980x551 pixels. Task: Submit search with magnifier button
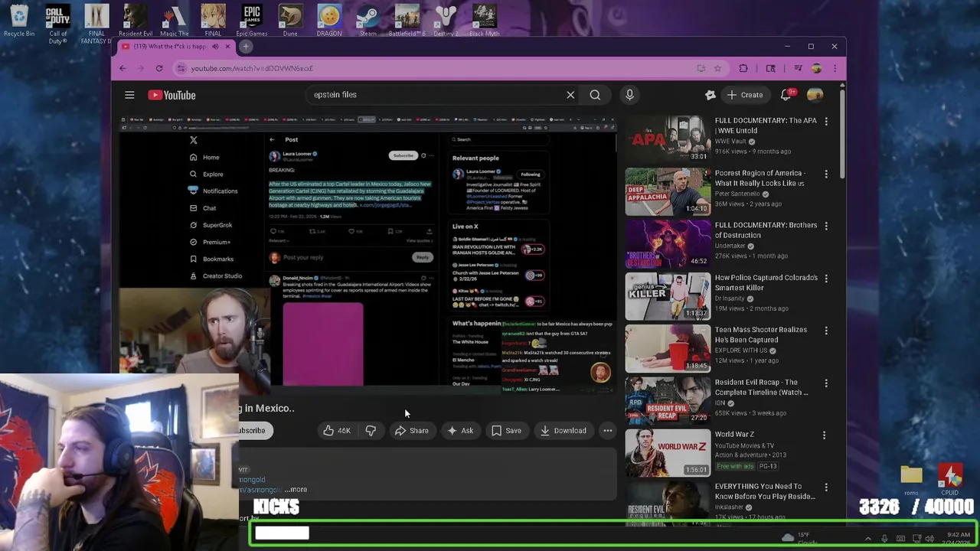point(595,95)
